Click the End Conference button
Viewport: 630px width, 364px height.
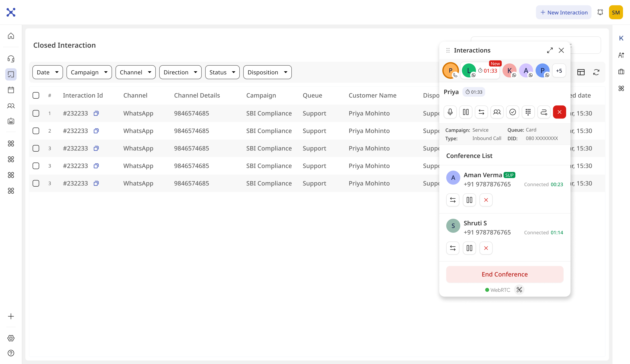click(x=504, y=274)
